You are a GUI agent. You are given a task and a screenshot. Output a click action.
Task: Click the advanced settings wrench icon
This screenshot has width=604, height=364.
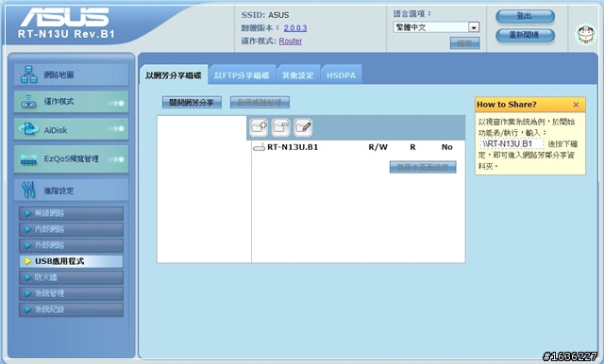(28, 190)
